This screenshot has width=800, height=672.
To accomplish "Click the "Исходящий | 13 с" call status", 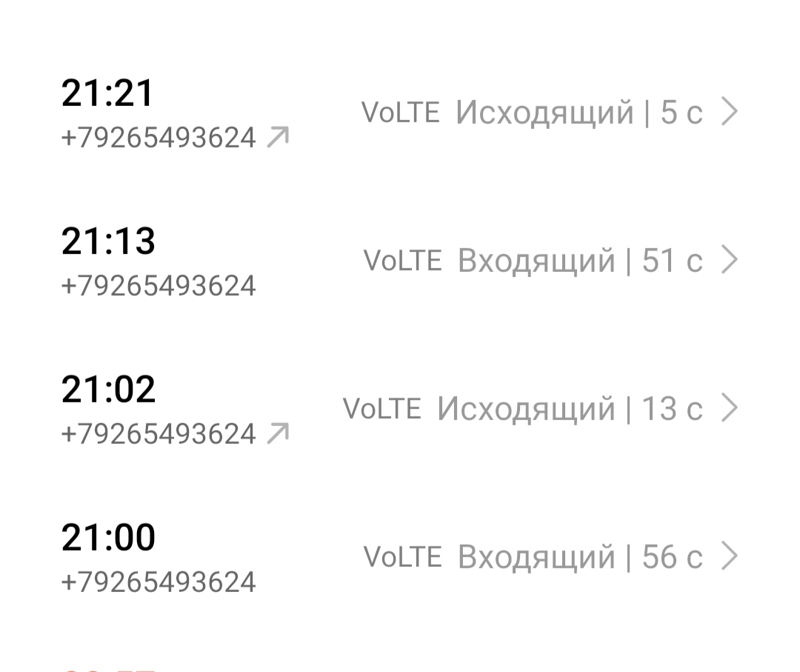I will pos(569,409).
